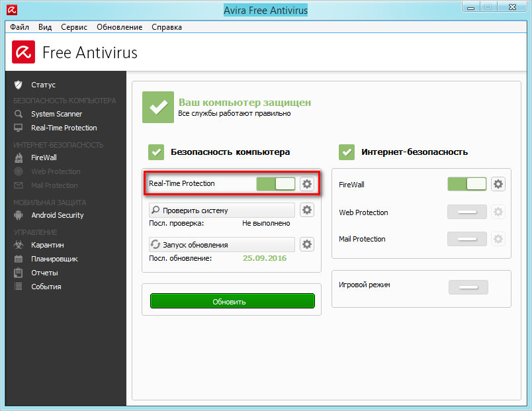
Task: Click the Android Security robot icon
Action: (19, 215)
